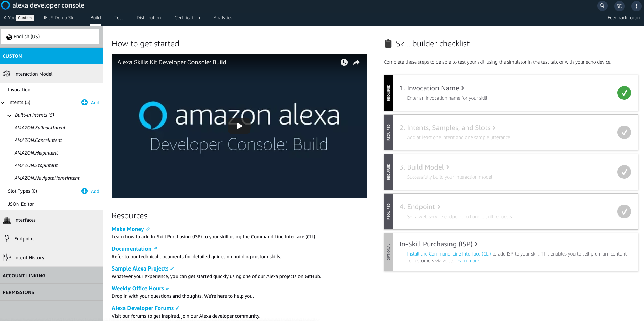Switch to the Test tab
Viewport: 644px width, 321px height.
coord(119,18)
